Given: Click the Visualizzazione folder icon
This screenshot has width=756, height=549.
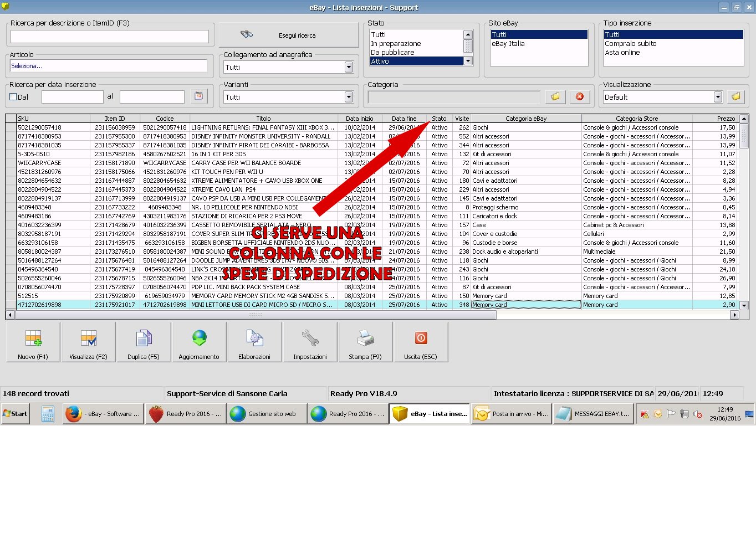Looking at the screenshot, I should [x=735, y=96].
